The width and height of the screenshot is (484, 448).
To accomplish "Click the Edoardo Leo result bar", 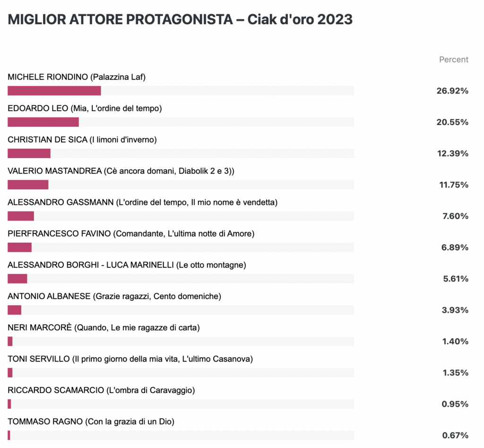I will 181,122.
